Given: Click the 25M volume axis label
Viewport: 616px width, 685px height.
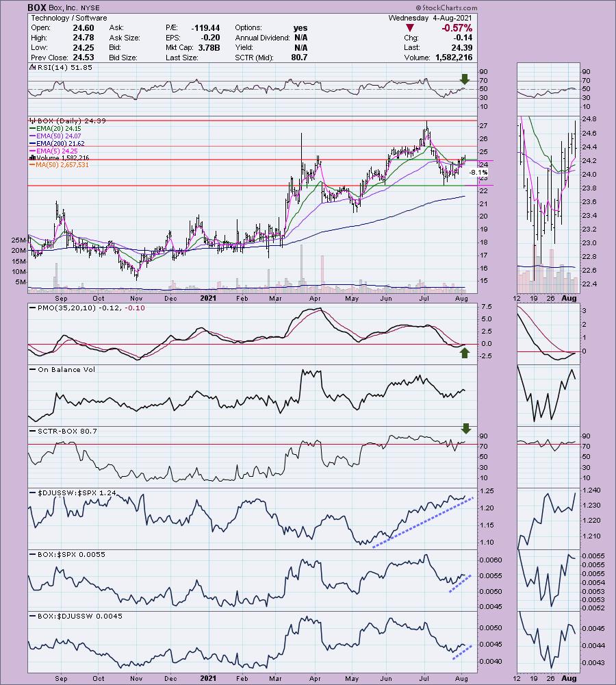Looking at the screenshot, I should [18, 240].
